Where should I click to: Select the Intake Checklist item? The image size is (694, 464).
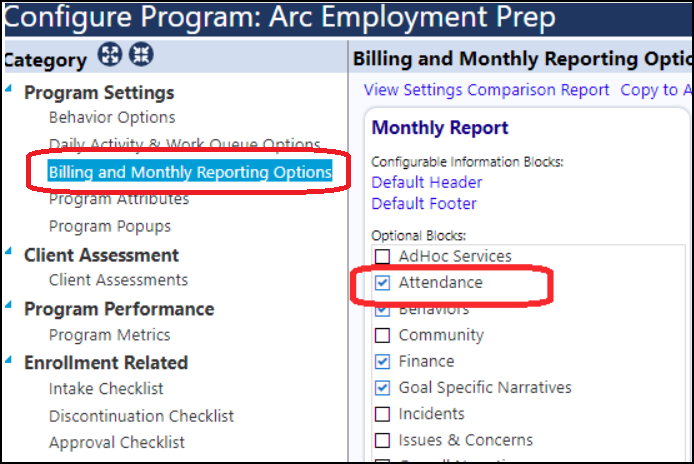tap(106, 389)
